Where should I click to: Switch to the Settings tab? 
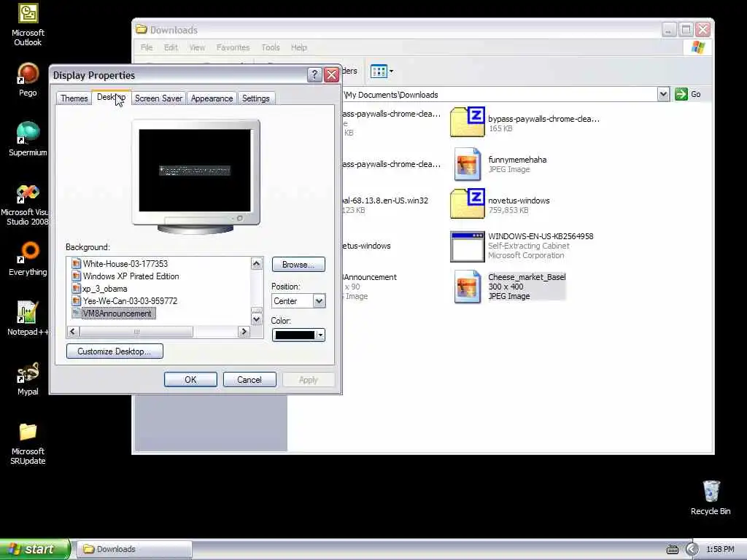256,98
